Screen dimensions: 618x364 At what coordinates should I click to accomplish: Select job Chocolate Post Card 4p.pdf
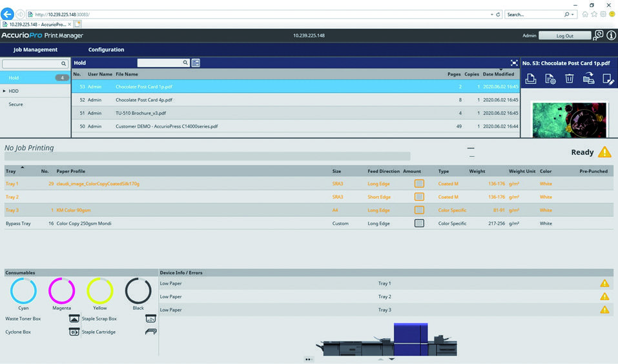(296, 100)
